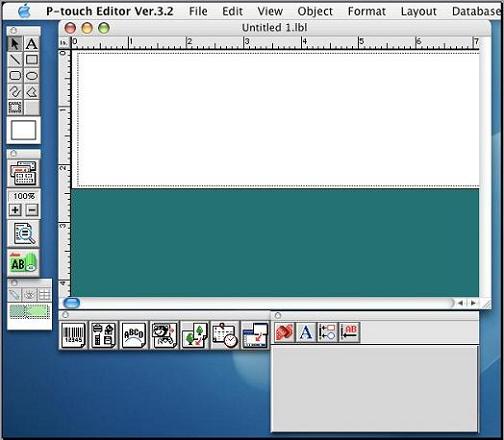This screenshot has width=504, height=440.
Task: Insert a clip art picture
Action: (x=164, y=335)
